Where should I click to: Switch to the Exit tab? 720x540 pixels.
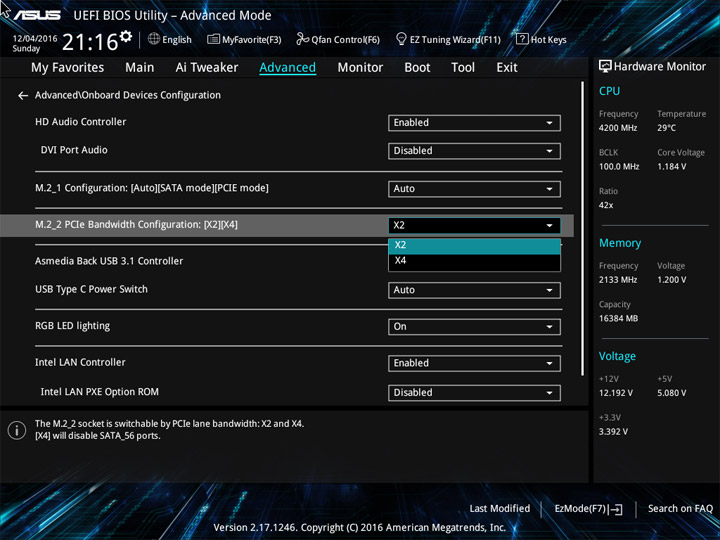coord(507,68)
